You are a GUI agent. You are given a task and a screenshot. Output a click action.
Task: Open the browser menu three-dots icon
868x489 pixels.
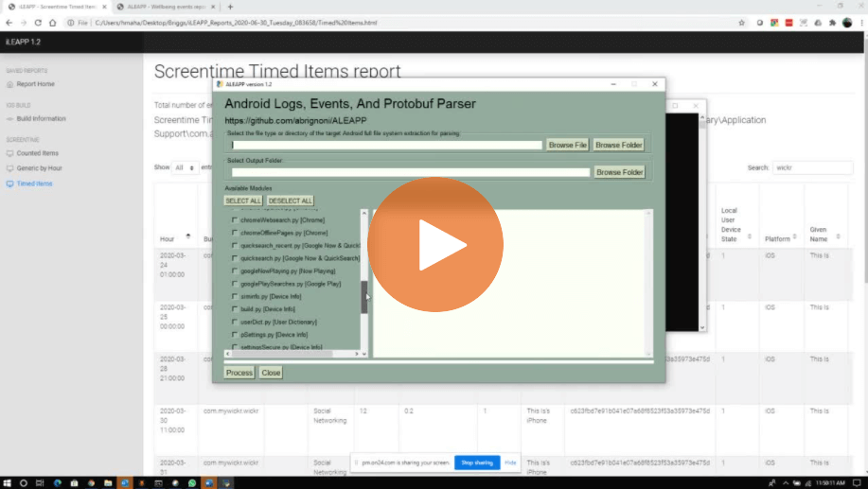pyautogui.click(x=859, y=22)
